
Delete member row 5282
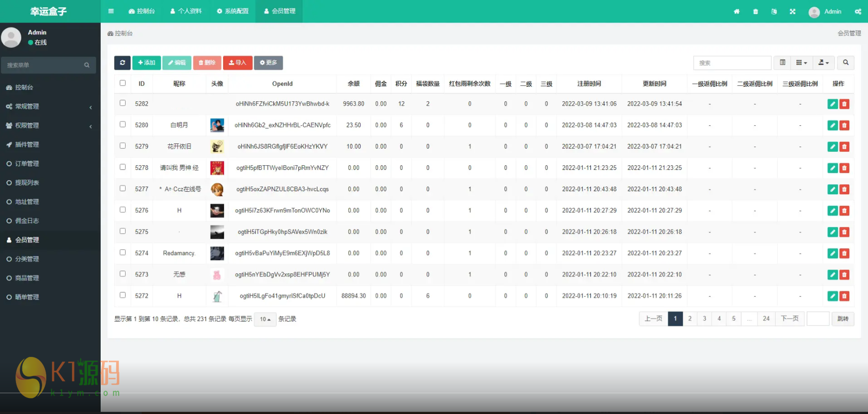point(844,104)
